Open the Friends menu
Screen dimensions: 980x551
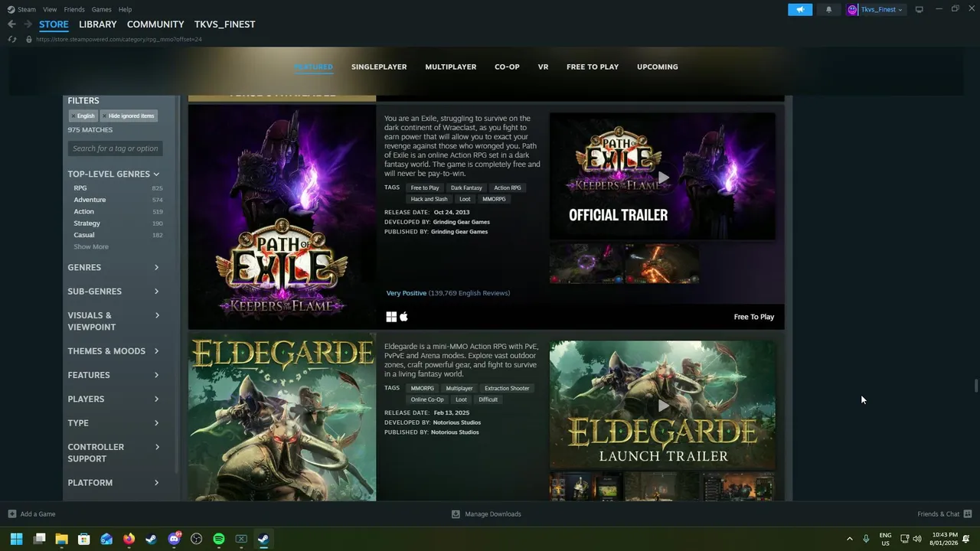74,9
